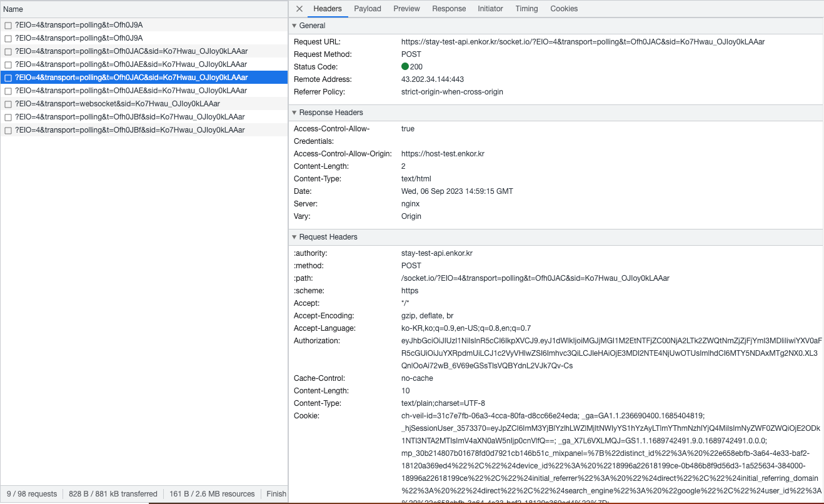Click the Request URL value
The height and width of the screenshot is (504, 824).
583,42
